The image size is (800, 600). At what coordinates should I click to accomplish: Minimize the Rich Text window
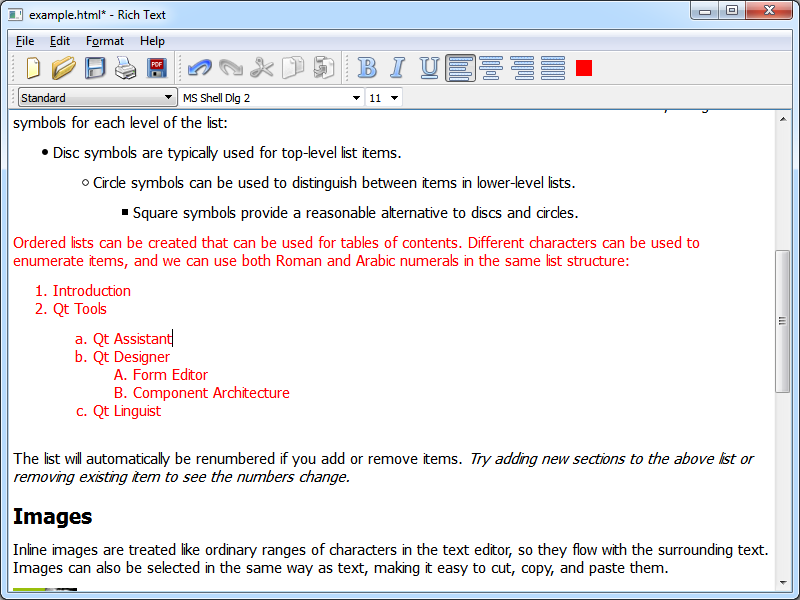tap(706, 10)
